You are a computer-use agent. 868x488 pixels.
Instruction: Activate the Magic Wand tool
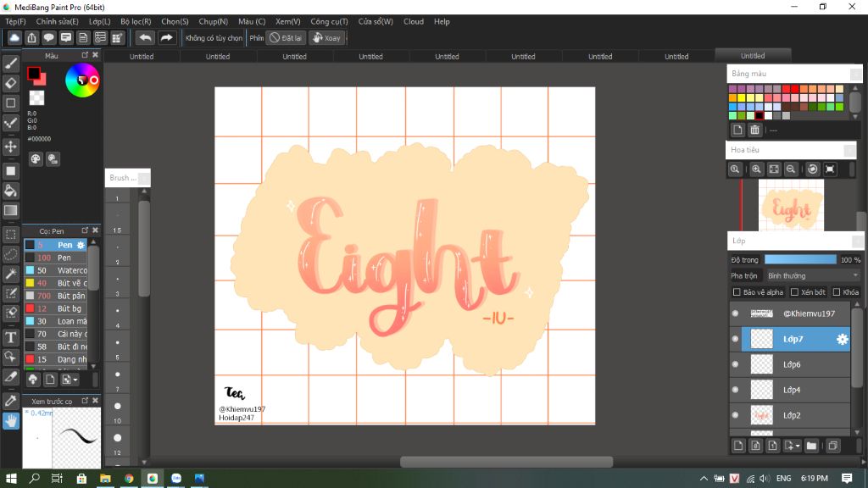(11, 274)
